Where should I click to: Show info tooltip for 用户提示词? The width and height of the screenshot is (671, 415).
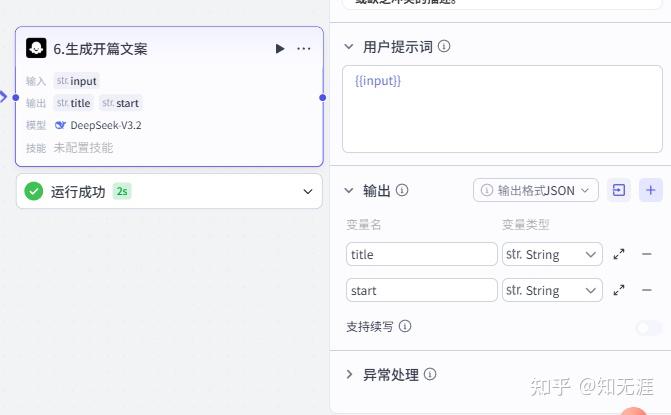click(x=444, y=46)
